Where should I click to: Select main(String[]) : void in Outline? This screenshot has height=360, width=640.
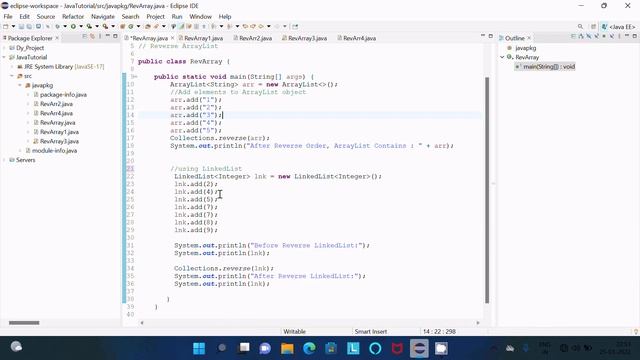tap(549, 67)
